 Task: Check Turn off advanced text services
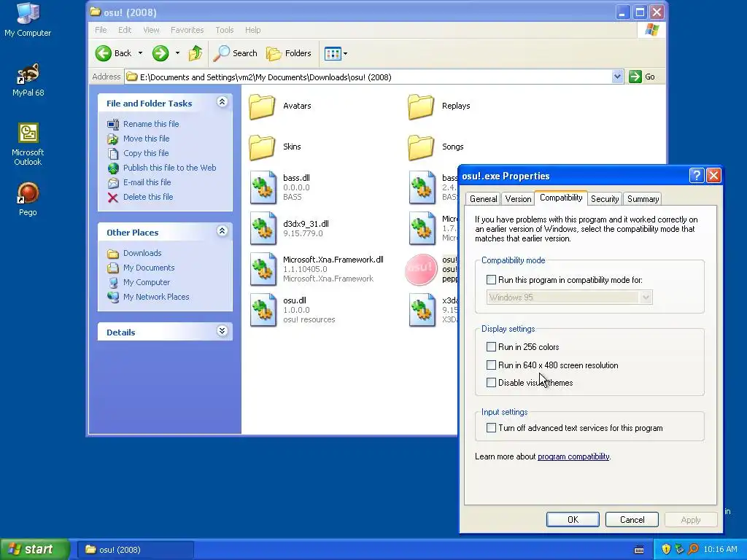coord(491,427)
